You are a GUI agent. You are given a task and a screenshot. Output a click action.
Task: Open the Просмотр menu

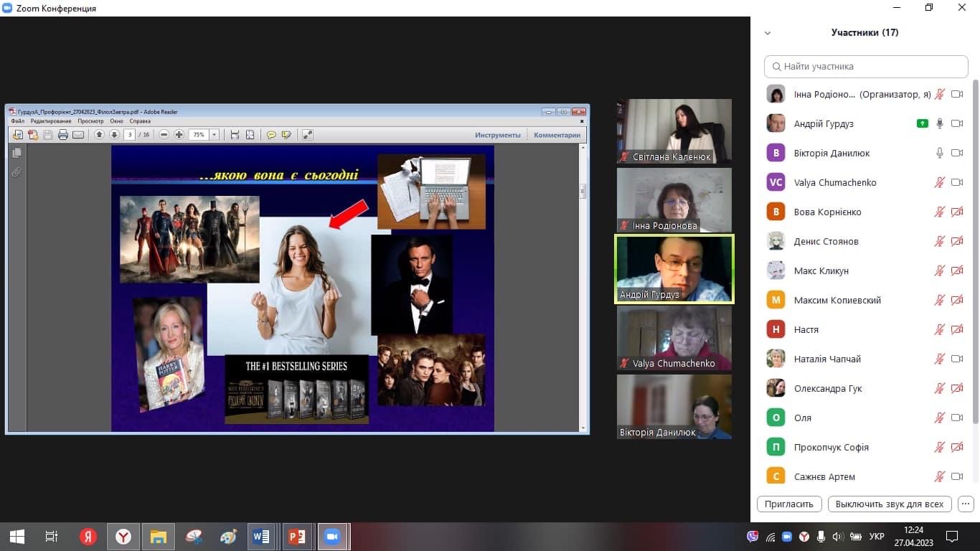click(91, 121)
